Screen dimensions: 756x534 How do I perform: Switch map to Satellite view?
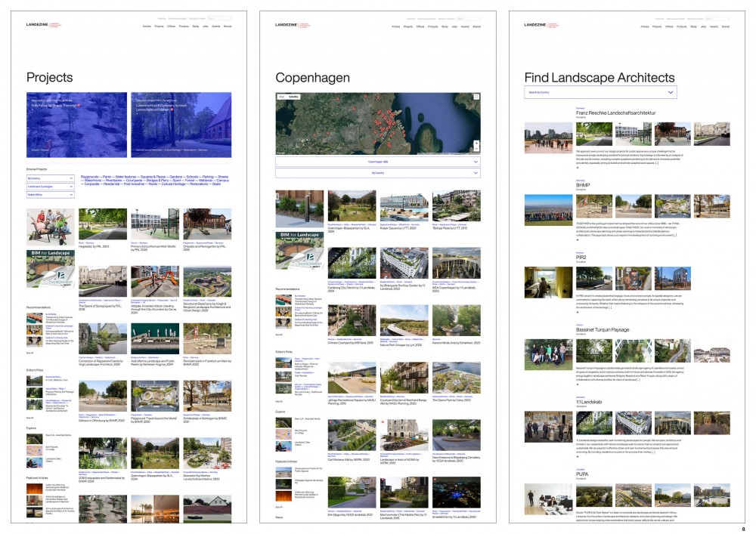coord(294,97)
